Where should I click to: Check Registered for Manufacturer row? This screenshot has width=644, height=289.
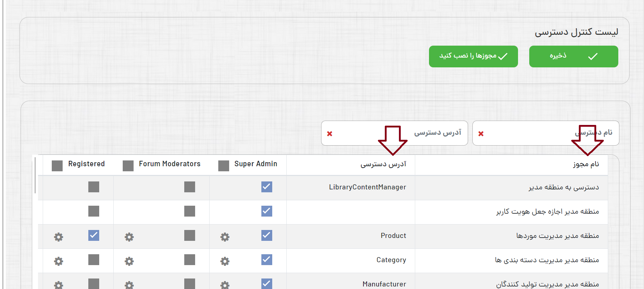click(x=94, y=284)
